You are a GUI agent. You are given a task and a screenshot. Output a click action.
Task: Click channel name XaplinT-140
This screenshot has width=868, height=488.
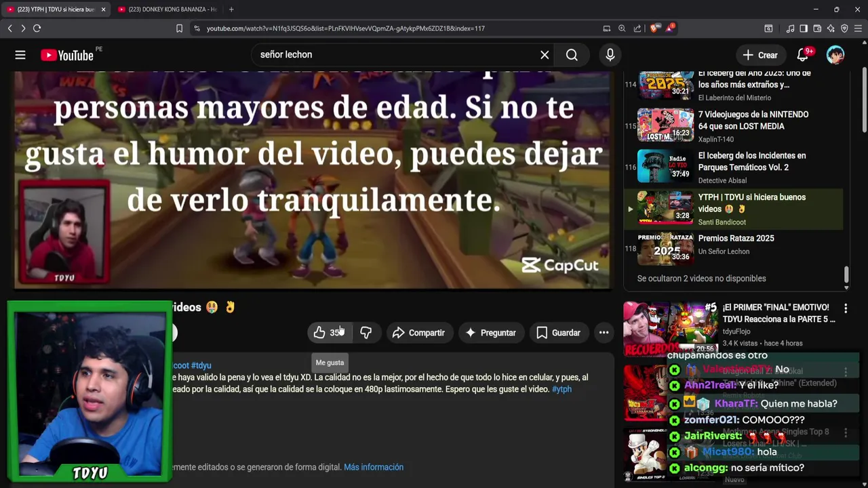point(716,140)
